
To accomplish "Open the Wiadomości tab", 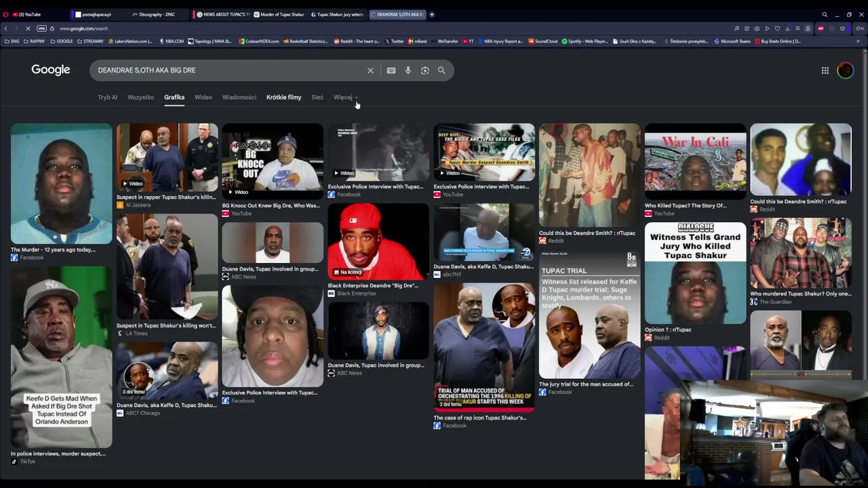I will (239, 97).
